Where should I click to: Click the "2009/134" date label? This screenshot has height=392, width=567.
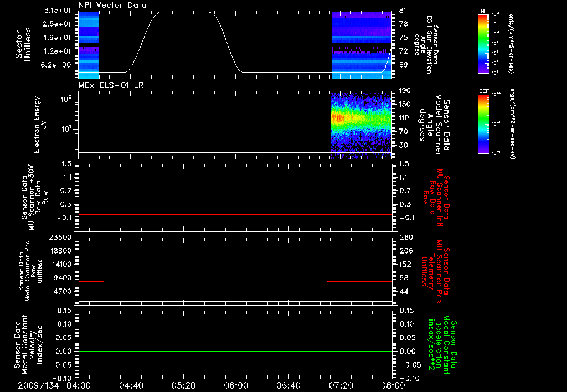pos(39,385)
